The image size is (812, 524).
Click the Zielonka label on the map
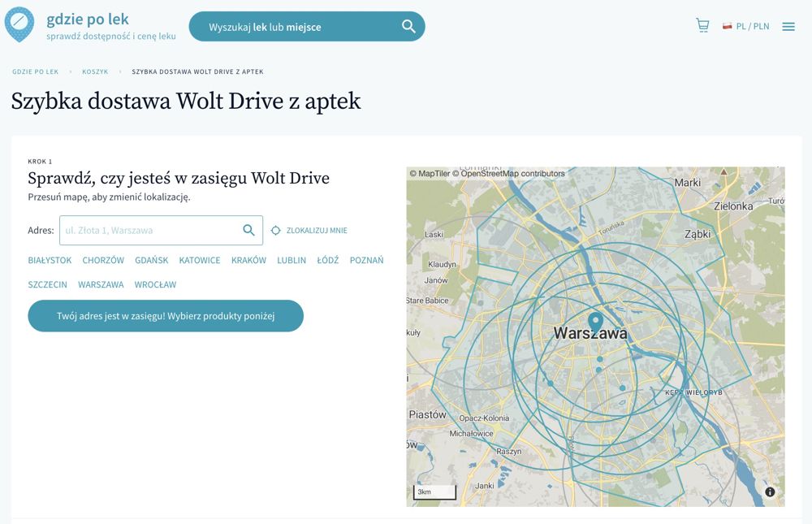coord(733,206)
